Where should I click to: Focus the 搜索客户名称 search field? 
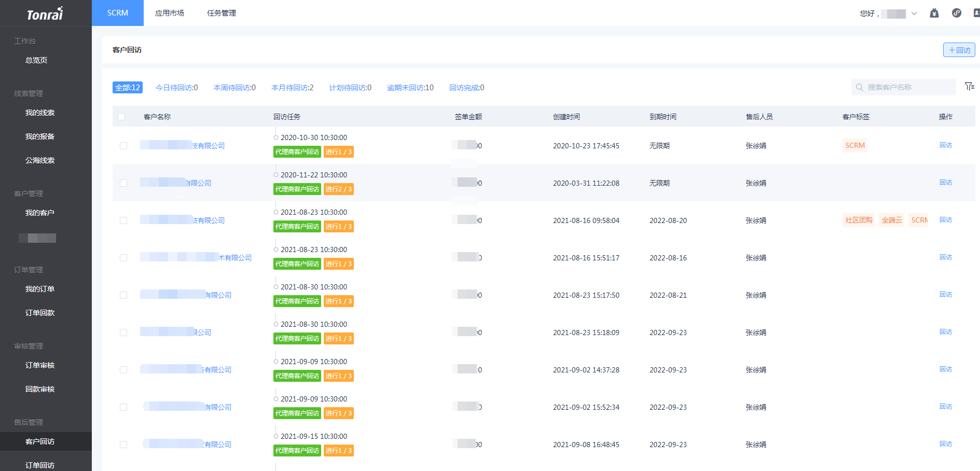coord(904,87)
